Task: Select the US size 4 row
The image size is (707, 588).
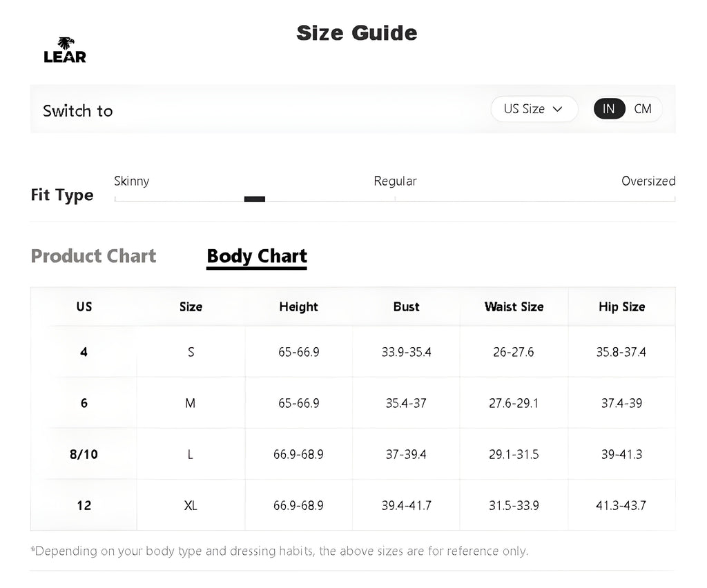Action: point(353,351)
